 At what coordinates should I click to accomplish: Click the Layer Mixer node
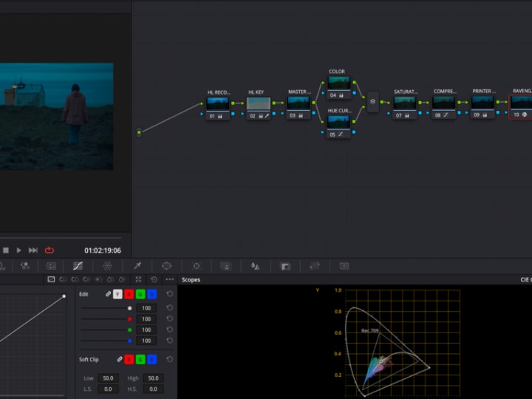pos(373,101)
